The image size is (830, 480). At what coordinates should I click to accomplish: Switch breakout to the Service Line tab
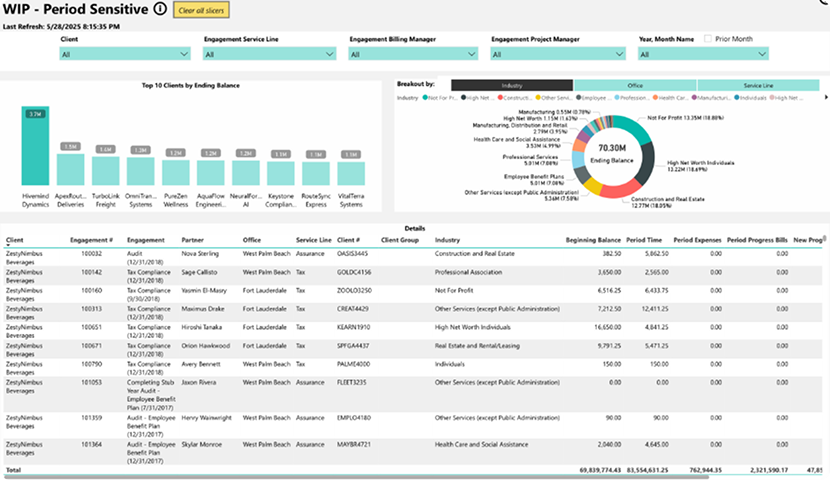coord(758,86)
